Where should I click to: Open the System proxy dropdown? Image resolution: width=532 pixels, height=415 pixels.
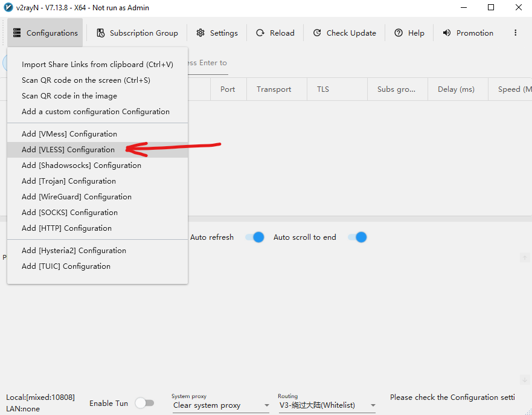220,405
